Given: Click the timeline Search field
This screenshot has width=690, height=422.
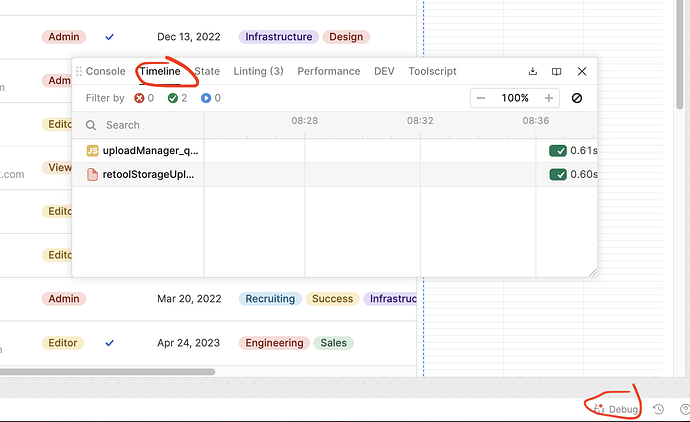Looking at the screenshot, I should (140, 125).
